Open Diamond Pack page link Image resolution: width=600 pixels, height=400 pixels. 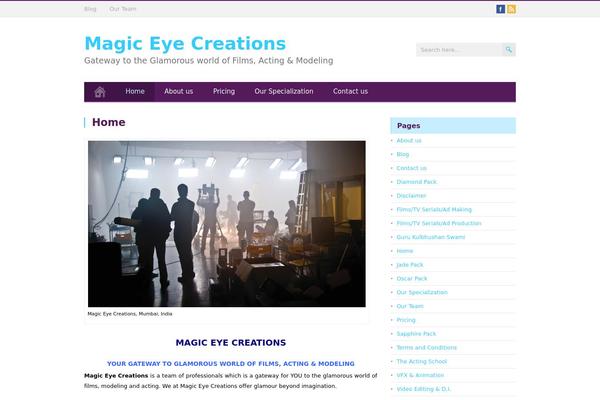coord(416,182)
